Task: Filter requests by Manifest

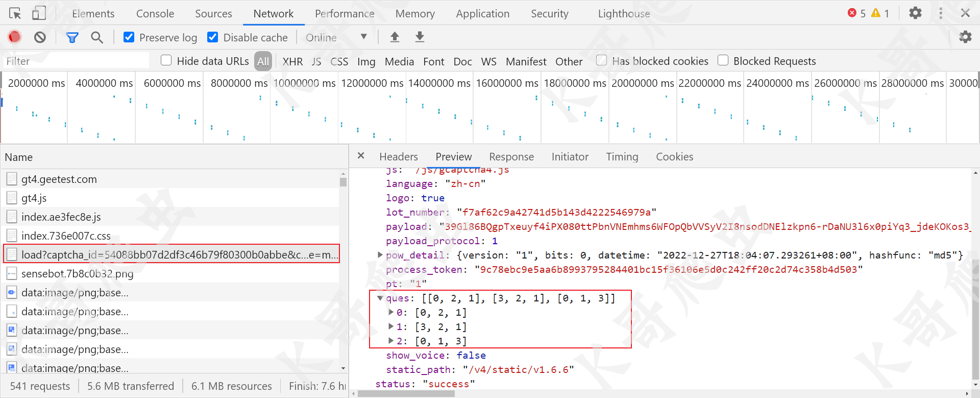Action: [x=526, y=61]
